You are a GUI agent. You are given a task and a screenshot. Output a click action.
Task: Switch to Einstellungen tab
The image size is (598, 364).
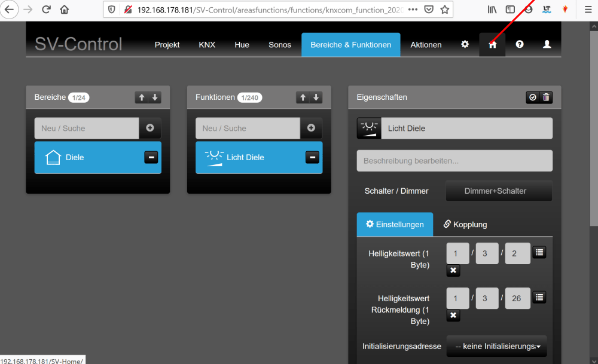tap(395, 225)
